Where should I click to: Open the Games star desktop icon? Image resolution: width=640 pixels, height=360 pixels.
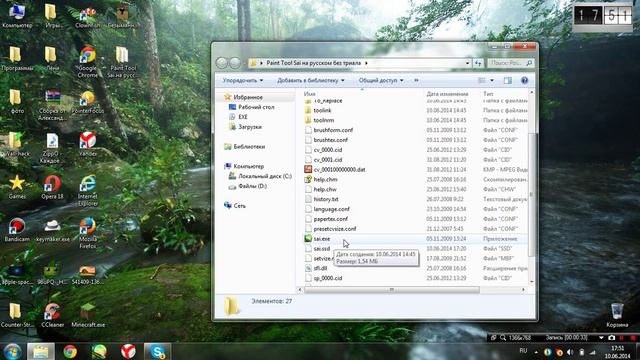[x=17, y=187]
